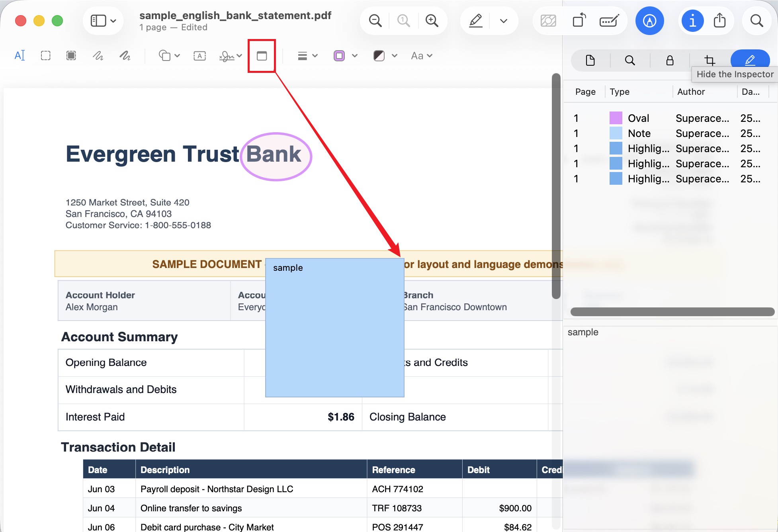Sort annotations by Page column

click(x=585, y=92)
